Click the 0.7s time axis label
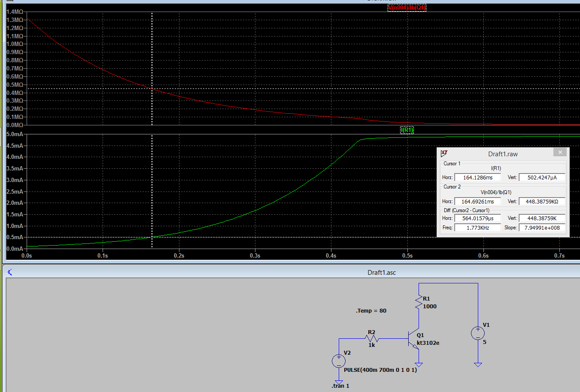 [559, 255]
